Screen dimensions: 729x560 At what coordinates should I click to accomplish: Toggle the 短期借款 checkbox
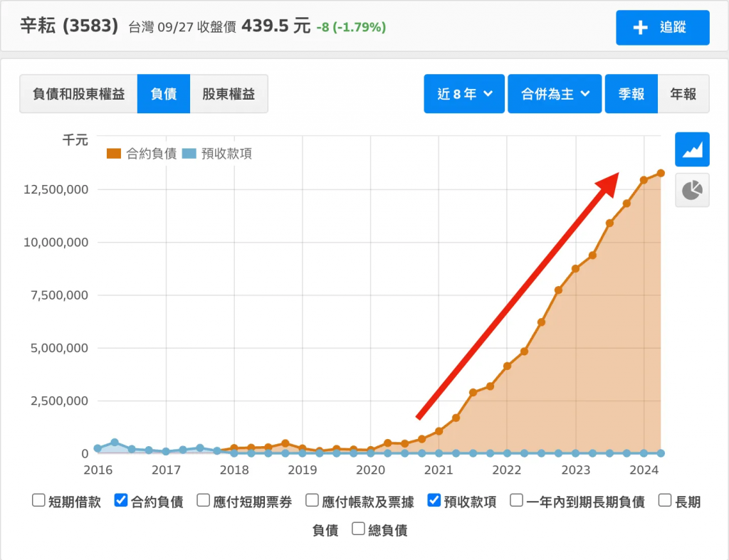click(x=39, y=501)
